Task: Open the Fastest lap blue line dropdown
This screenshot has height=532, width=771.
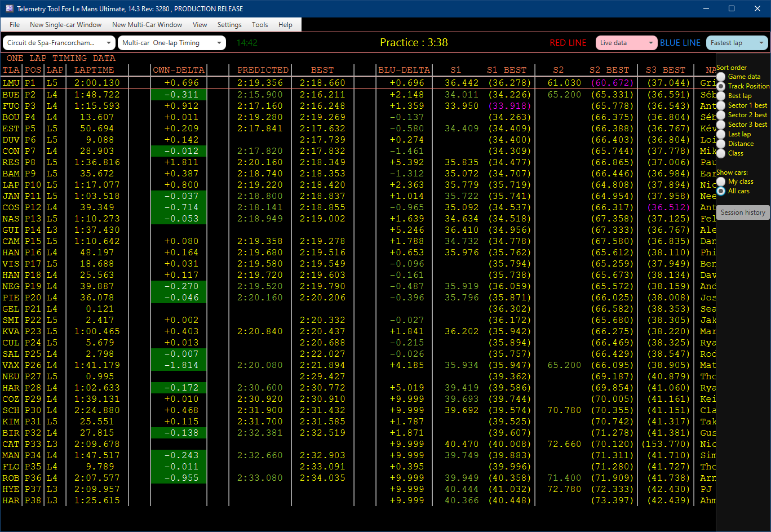Action: [x=737, y=43]
